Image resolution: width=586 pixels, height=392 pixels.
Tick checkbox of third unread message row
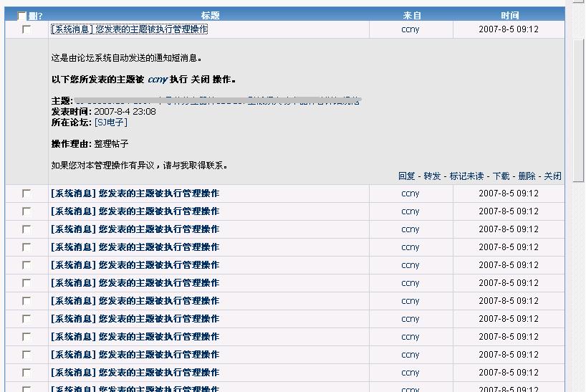point(27,229)
